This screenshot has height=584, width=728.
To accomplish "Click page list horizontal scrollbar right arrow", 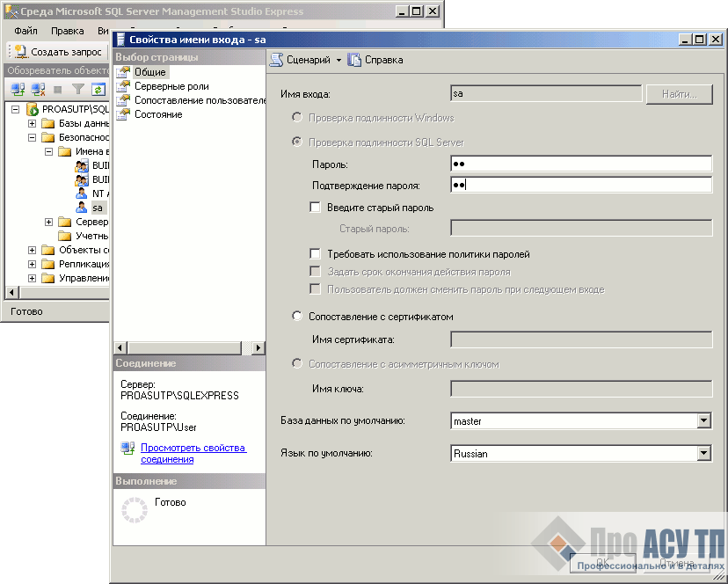I will tap(258, 347).
